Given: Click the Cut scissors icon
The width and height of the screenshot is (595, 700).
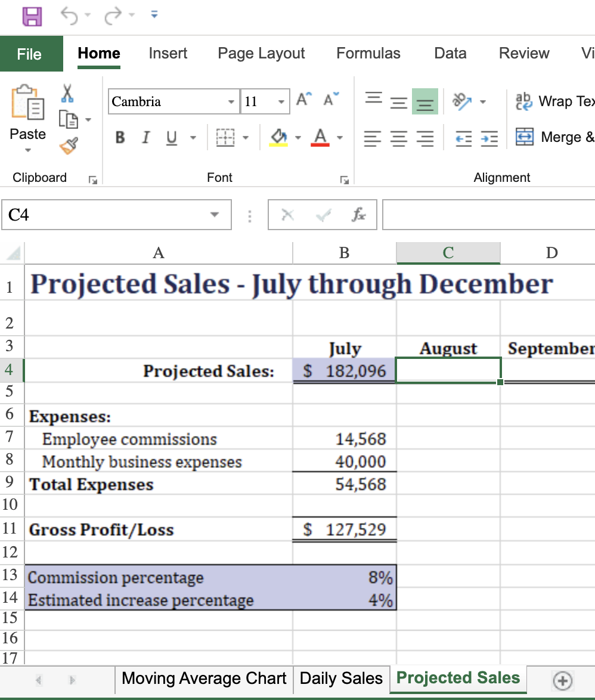Looking at the screenshot, I should point(67,93).
